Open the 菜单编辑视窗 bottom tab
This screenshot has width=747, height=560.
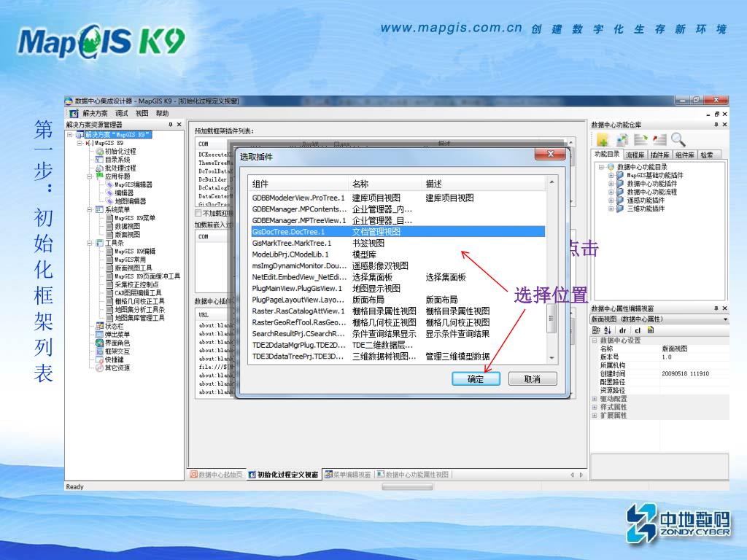point(348,474)
